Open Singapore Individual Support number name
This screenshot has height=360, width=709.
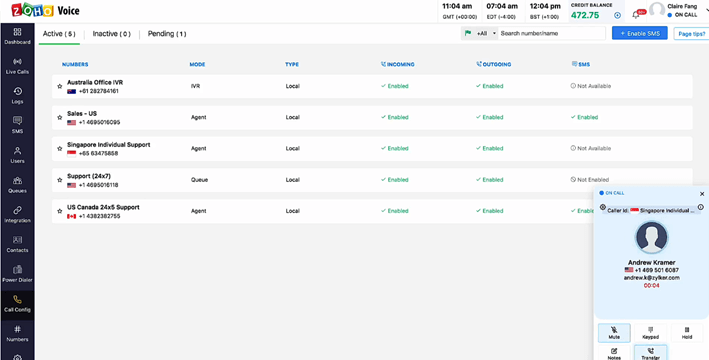(x=109, y=145)
